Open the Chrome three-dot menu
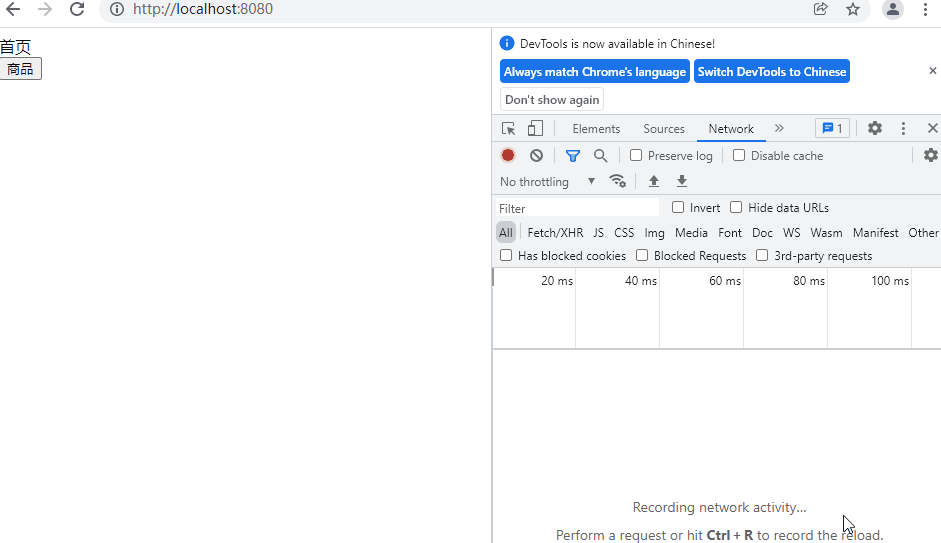 coord(925,9)
